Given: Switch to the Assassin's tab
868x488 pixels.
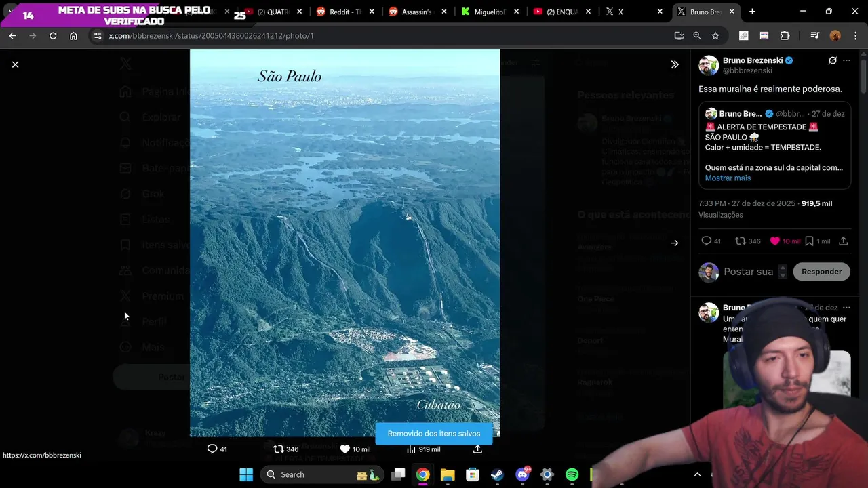Looking at the screenshot, I should pyautogui.click(x=416, y=12).
